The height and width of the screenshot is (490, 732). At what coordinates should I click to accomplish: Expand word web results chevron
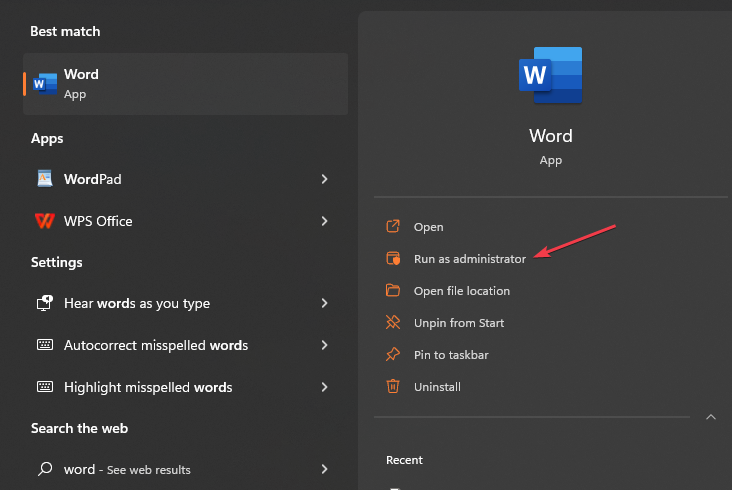click(x=324, y=469)
